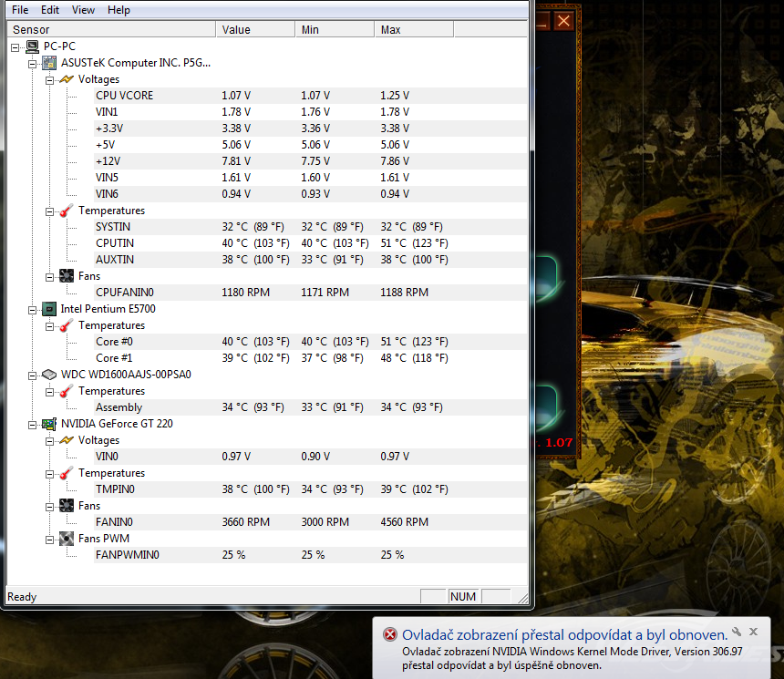The width and height of the screenshot is (784, 679).
Task: Select the +5V row
Action: tap(310, 145)
